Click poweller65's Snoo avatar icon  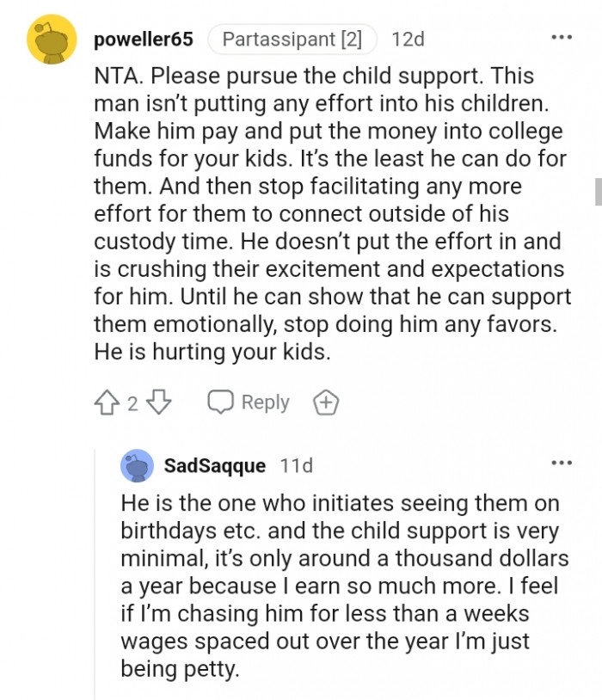point(52,39)
